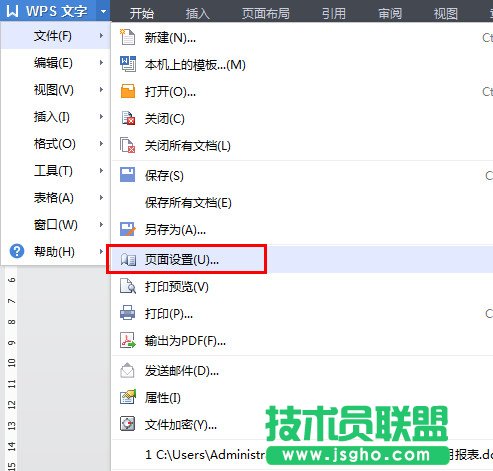Image resolution: width=493 pixels, height=471 pixels.
Task: Choose 另存为(A)... menu item
Action: point(302,229)
